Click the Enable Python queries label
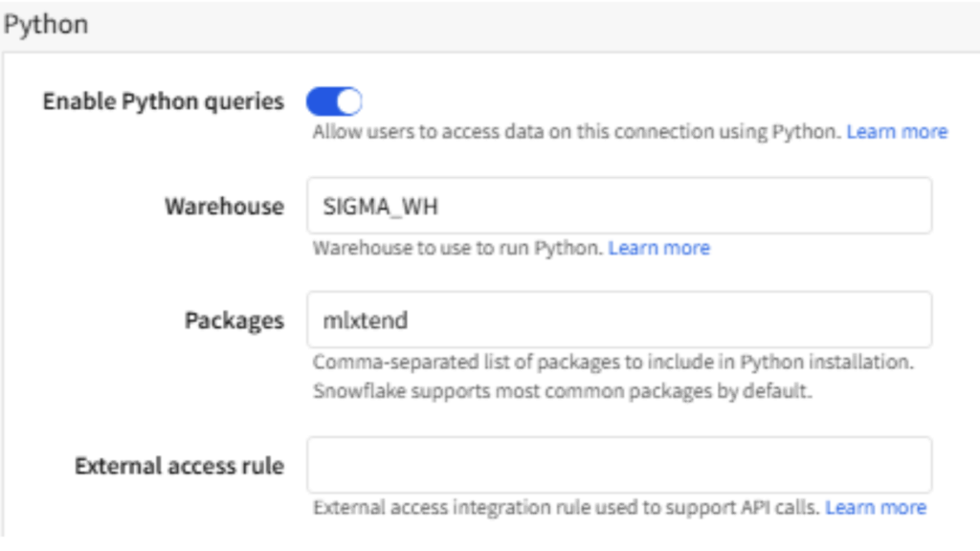980x551 pixels. pos(164,101)
